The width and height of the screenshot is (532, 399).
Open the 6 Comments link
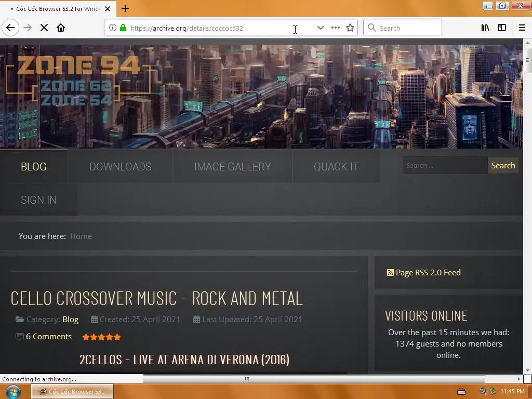click(x=49, y=337)
